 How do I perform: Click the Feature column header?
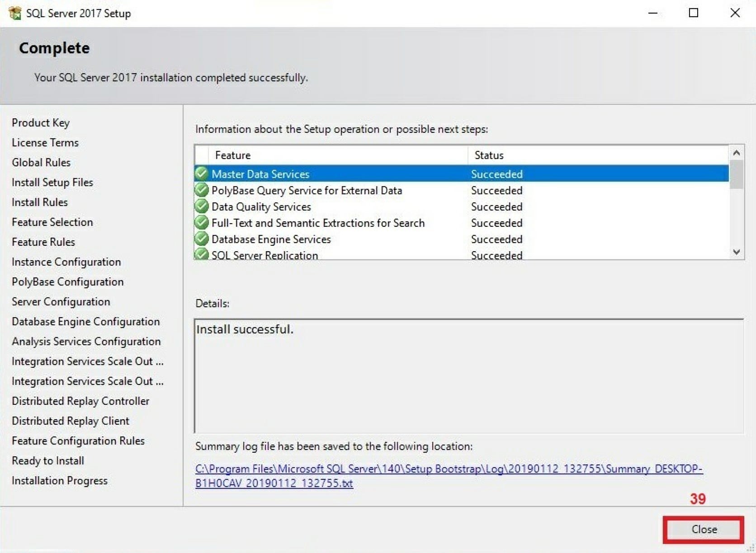338,155
